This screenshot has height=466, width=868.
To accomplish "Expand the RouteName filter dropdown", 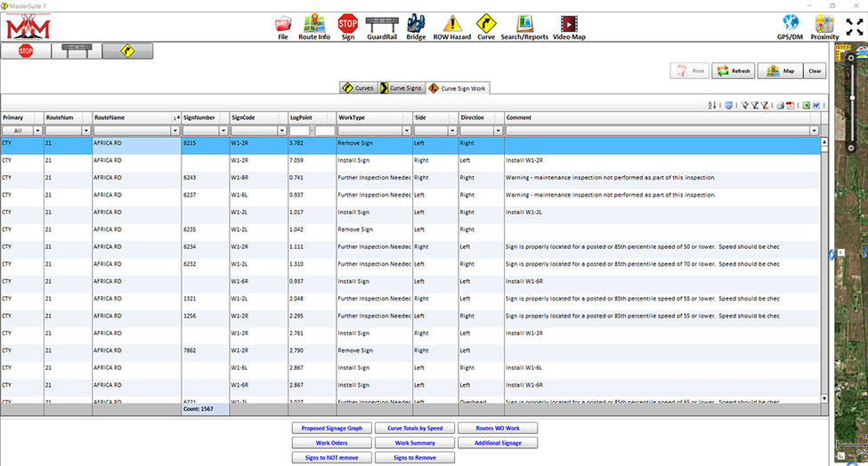I will (175, 131).
